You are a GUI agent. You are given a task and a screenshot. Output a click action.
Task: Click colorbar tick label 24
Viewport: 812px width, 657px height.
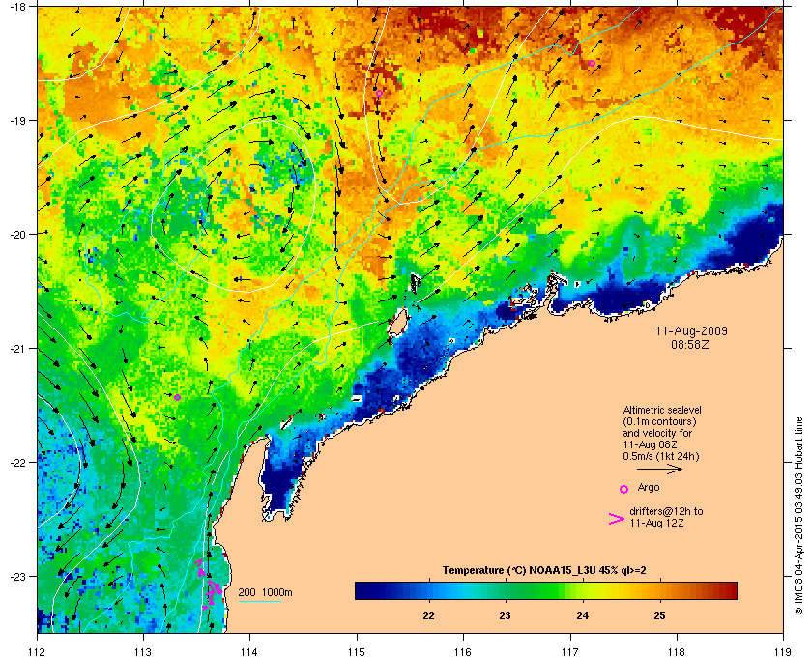582,615
